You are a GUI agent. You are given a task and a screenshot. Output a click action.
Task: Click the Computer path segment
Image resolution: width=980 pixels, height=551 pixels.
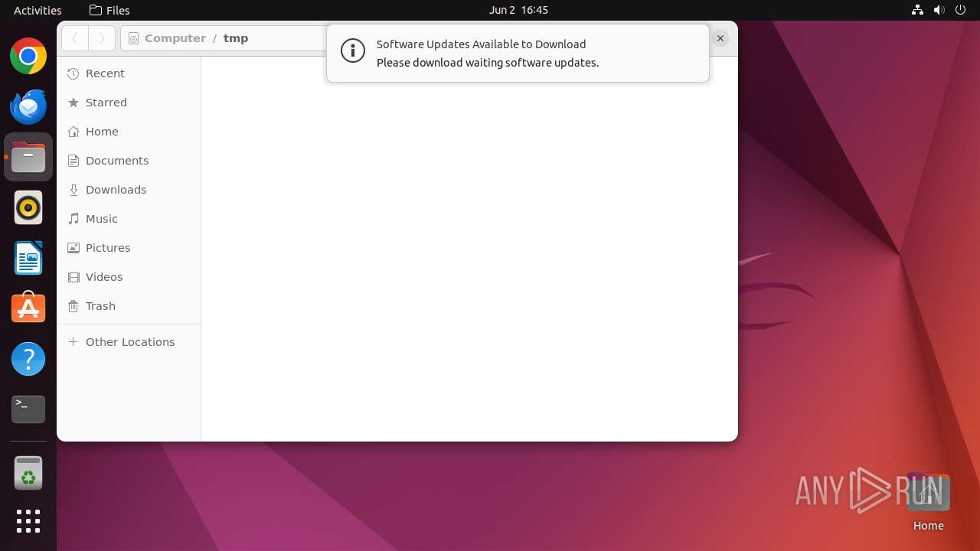pos(175,38)
